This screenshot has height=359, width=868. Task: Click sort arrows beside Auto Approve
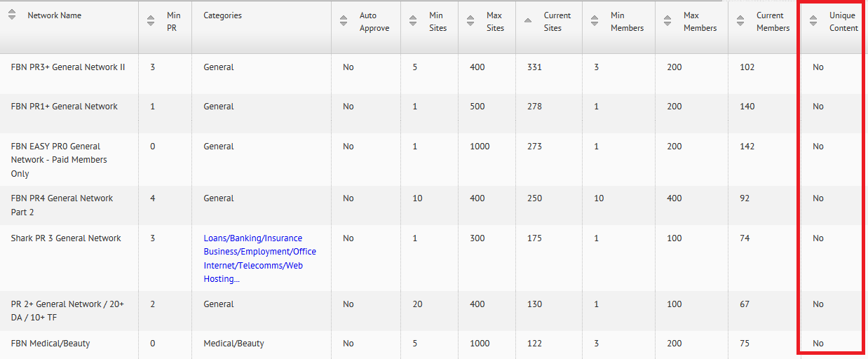343,21
